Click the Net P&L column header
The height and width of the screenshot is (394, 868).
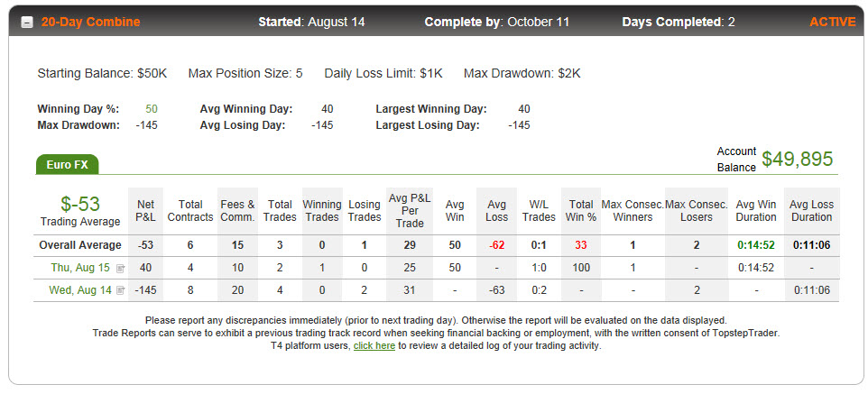point(145,211)
